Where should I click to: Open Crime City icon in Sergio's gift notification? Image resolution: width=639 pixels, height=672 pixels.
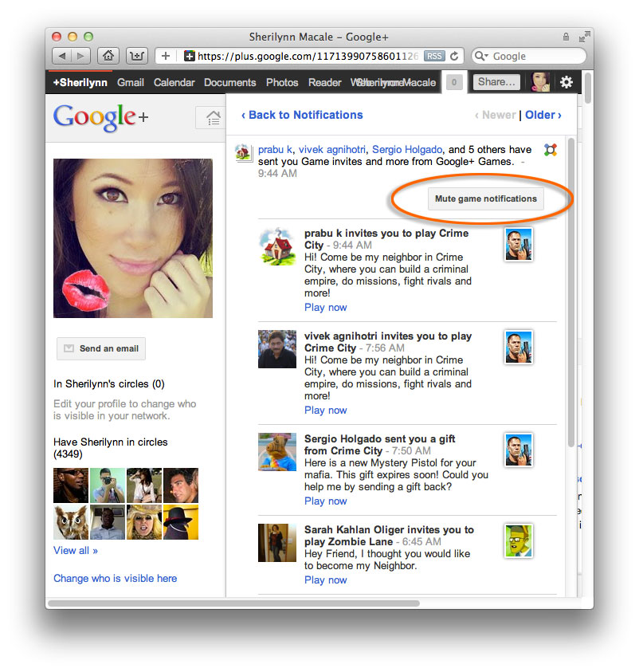click(x=519, y=450)
